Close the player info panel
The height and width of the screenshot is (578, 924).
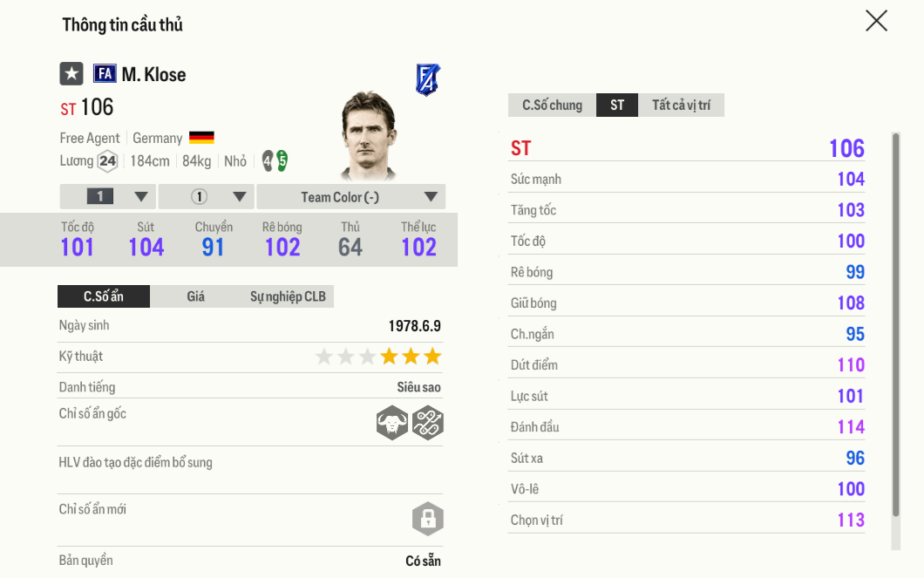(876, 21)
